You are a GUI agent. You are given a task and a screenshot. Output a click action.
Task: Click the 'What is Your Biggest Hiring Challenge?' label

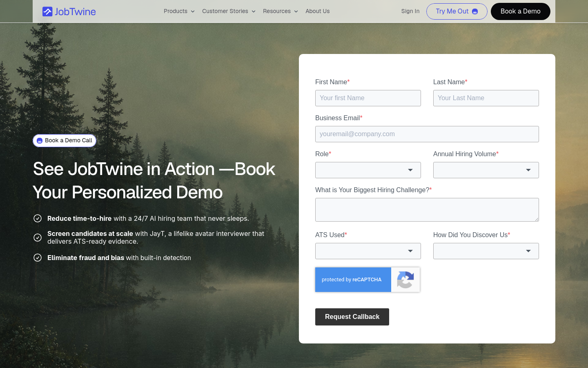373,190
